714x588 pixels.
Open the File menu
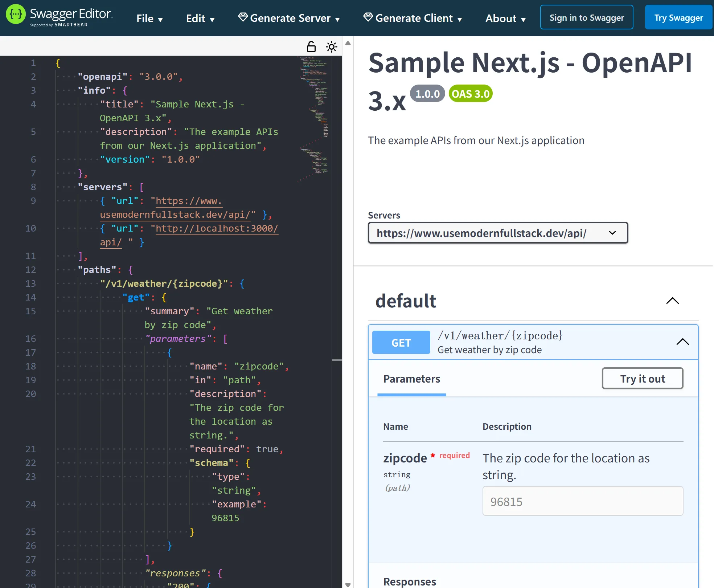[149, 19]
